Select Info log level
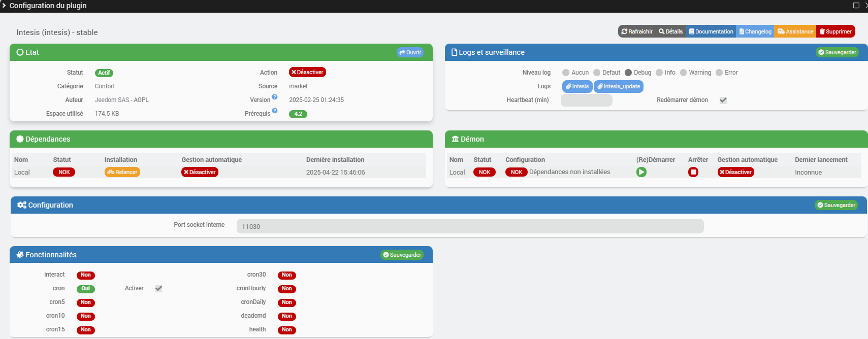Image resolution: width=868 pixels, height=339 pixels. (x=659, y=73)
